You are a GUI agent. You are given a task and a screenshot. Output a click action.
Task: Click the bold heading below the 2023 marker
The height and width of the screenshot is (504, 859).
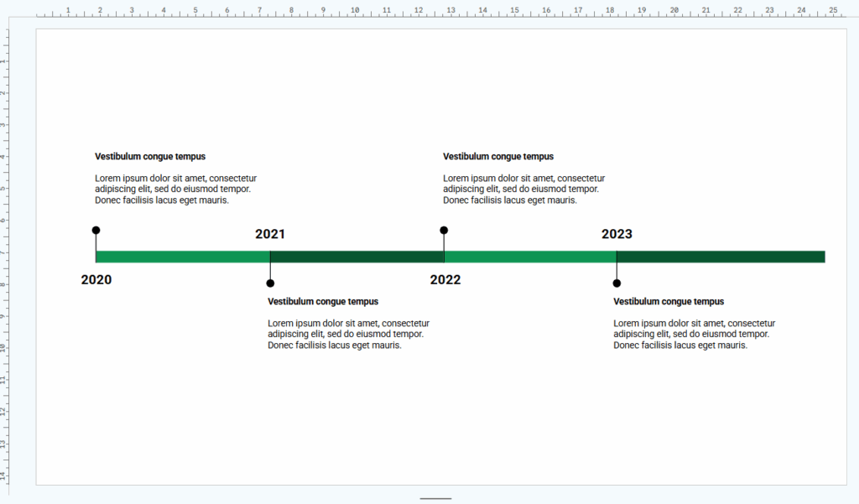tap(669, 302)
